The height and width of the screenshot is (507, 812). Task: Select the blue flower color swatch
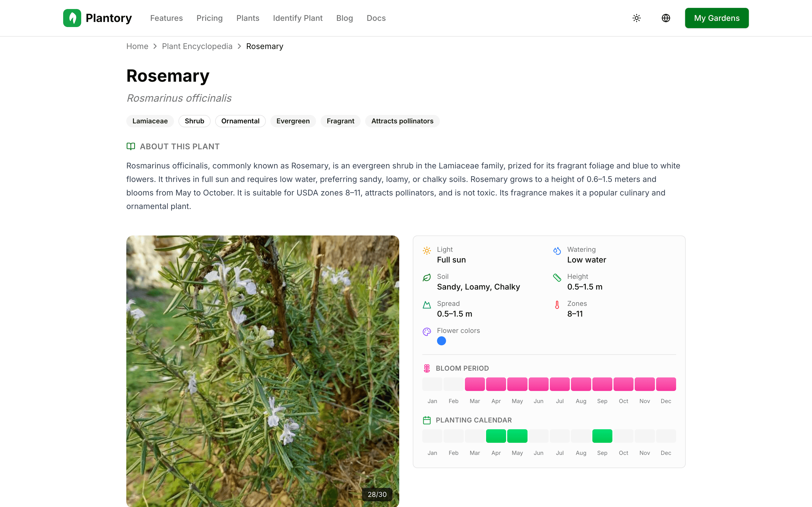click(x=442, y=341)
